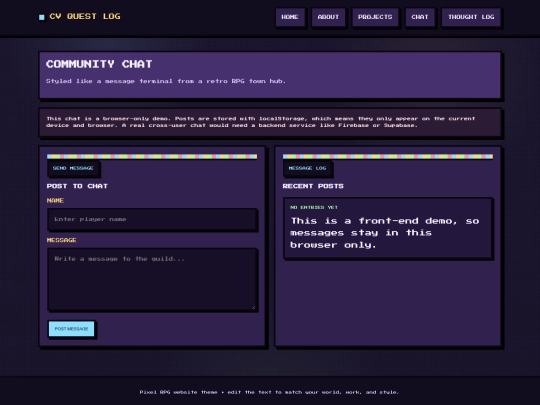Viewport: 540px width, 405px height.
Task: Click the Post Message button
Action: [x=71, y=329]
